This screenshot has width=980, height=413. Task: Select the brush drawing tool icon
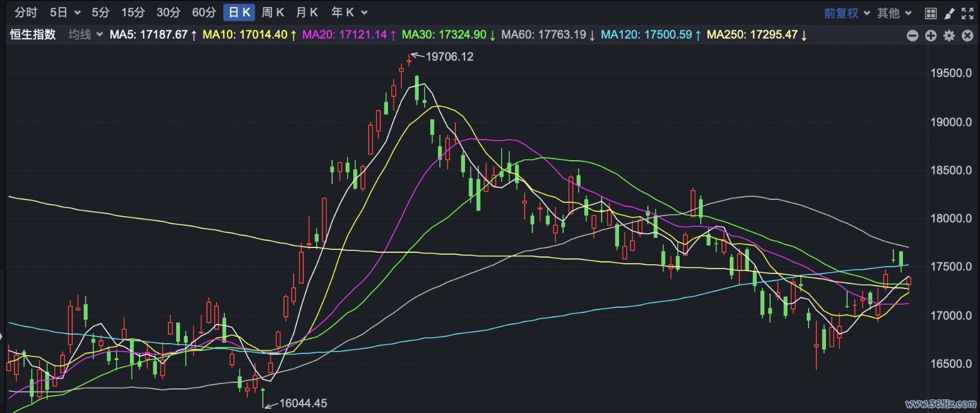949,13
